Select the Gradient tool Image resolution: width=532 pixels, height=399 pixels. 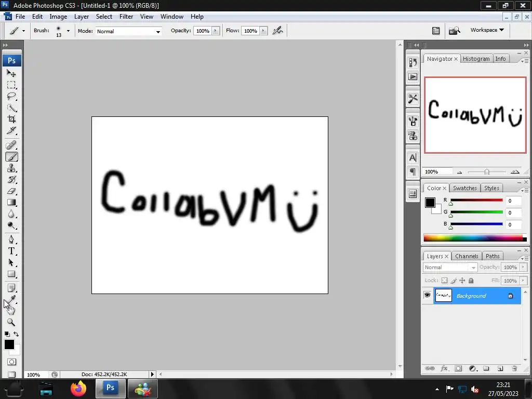tap(11, 203)
